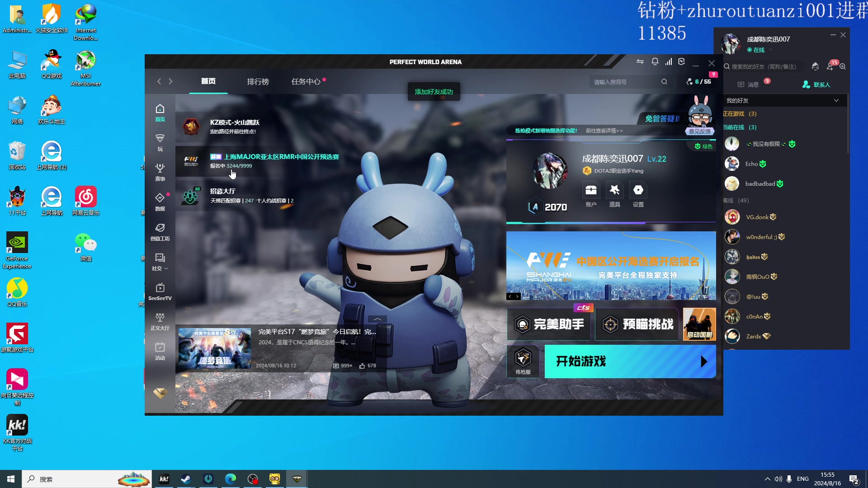
Task: Open the 正义大厅 justice hall icon
Action: tap(160, 321)
